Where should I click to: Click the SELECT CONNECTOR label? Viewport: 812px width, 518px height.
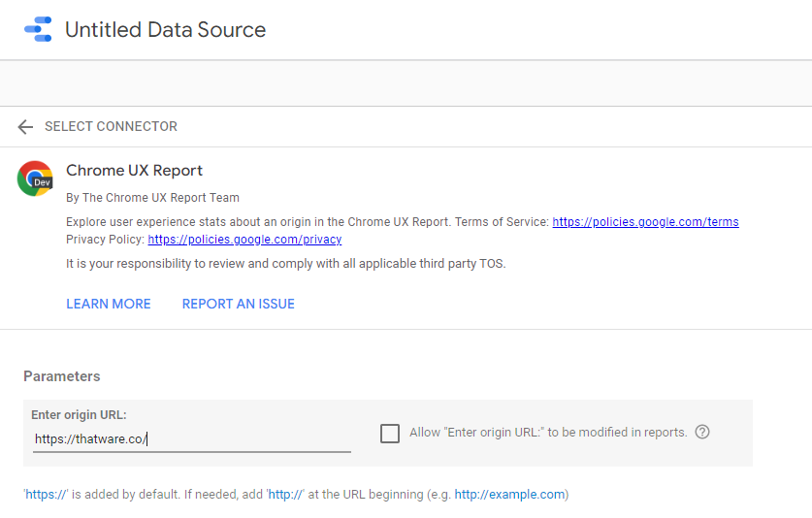(x=111, y=126)
